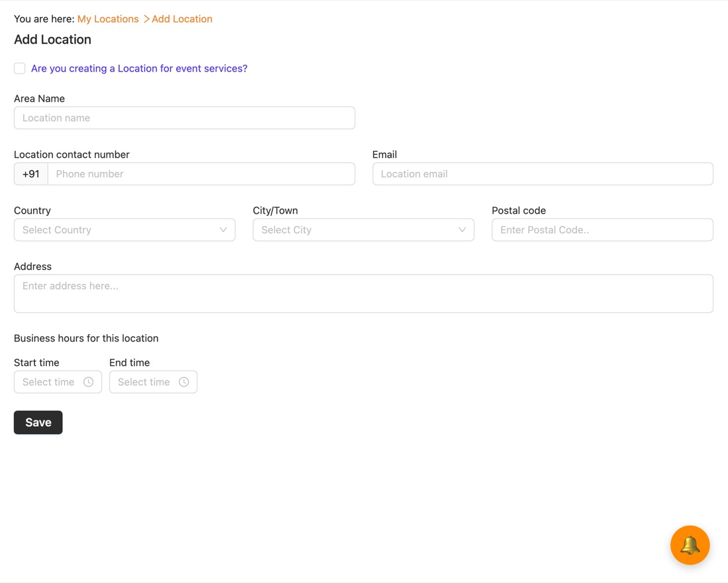Click the +91 country code prefix
Viewport: 728px width, 583px height.
point(31,174)
